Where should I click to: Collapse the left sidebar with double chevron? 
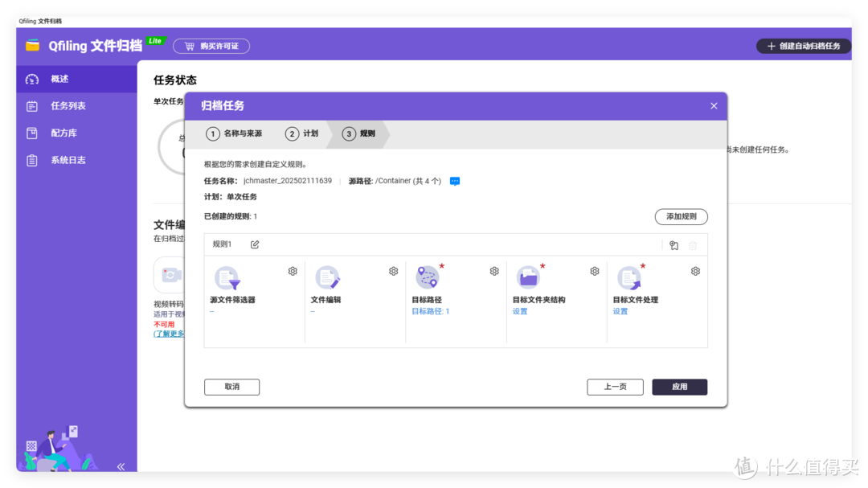click(x=121, y=466)
